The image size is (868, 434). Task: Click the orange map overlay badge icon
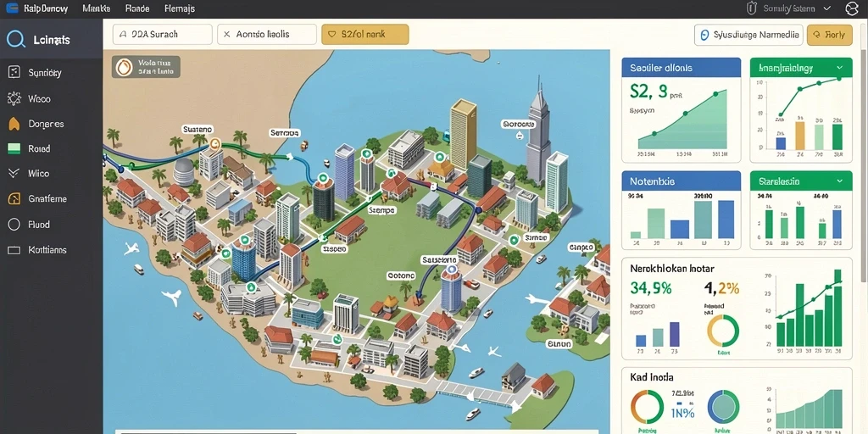[x=125, y=67]
